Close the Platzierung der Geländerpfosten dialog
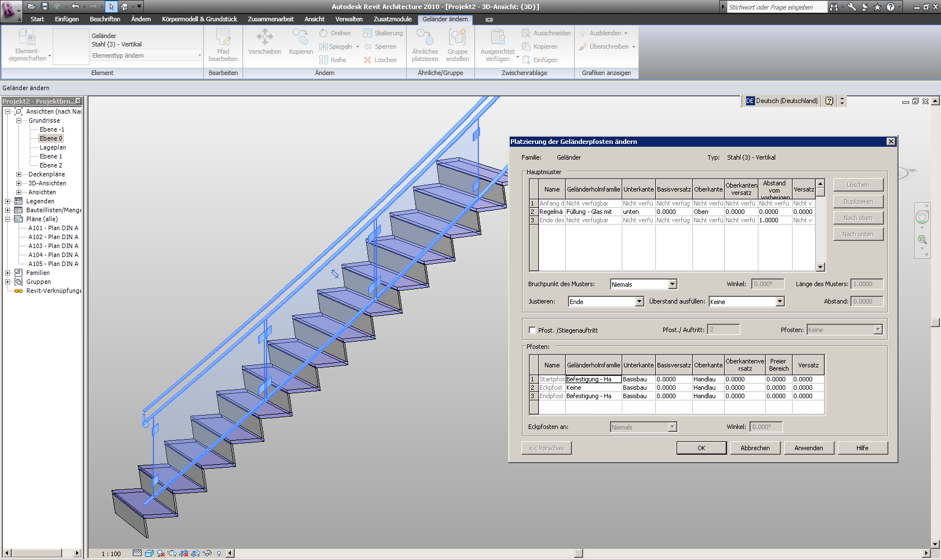Viewport: 941px width, 560px height. (x=891, y=142)
